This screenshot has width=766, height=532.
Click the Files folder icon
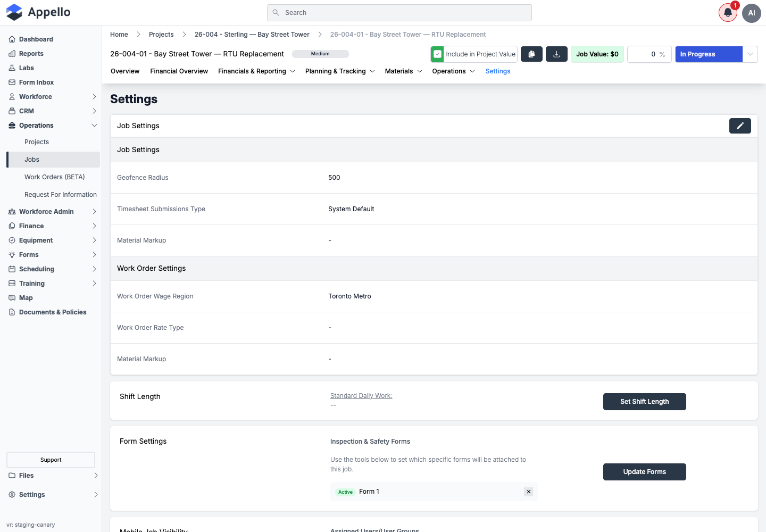[12, 476]
